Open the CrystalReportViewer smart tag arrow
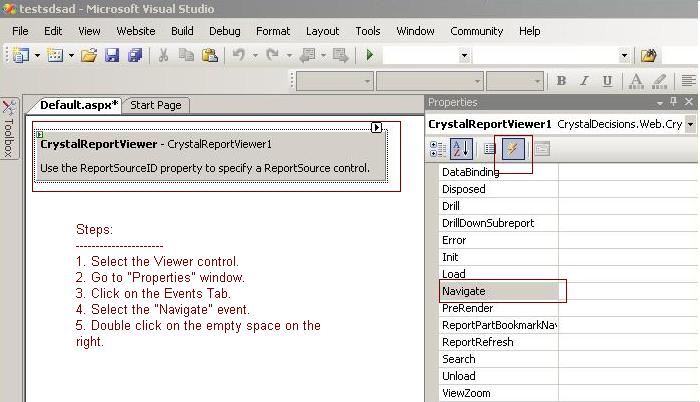The image size is (700, 402). coord(376,128)
